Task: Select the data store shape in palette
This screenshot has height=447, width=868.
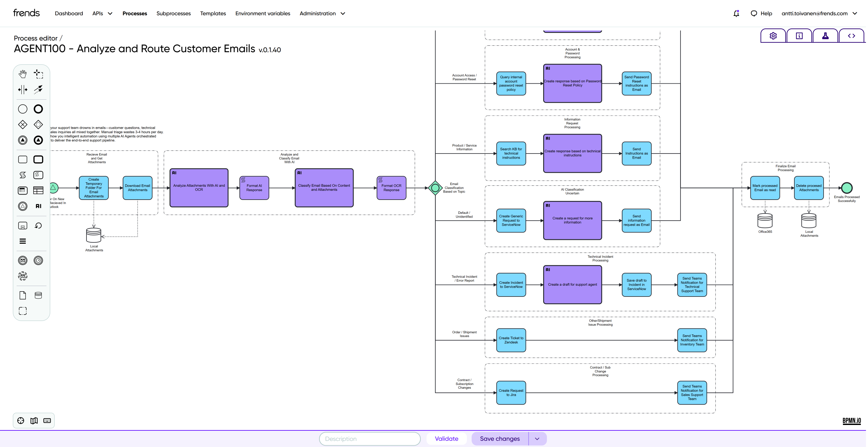Action: coord(38,296)
